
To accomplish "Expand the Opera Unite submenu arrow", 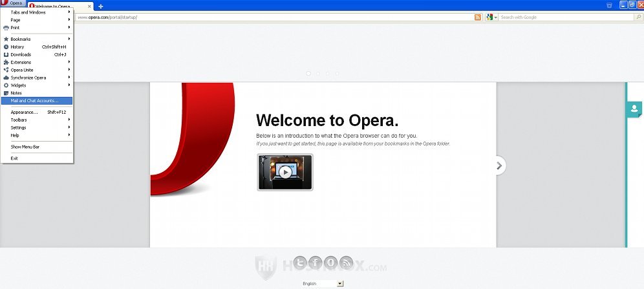I will (69, 70).
